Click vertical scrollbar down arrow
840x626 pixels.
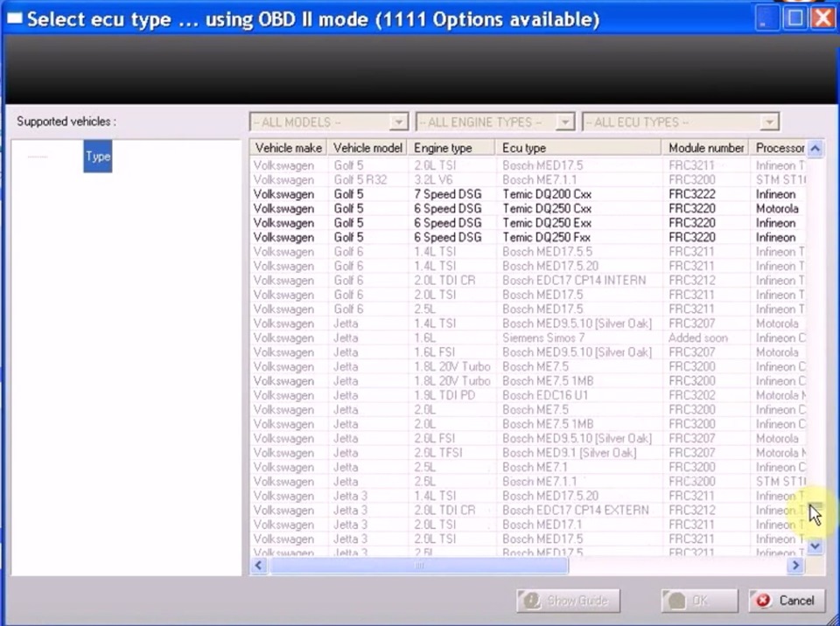click(815, 546)
